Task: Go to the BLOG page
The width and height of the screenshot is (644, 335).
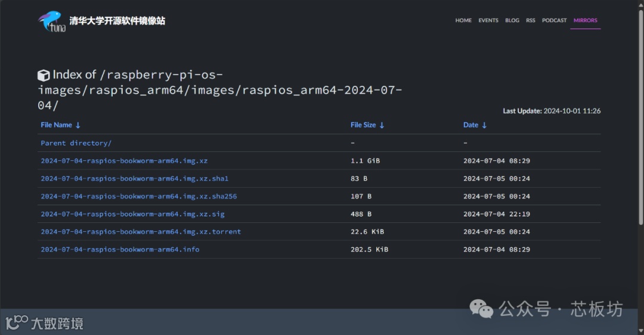Action: click(x=512, y=20)
